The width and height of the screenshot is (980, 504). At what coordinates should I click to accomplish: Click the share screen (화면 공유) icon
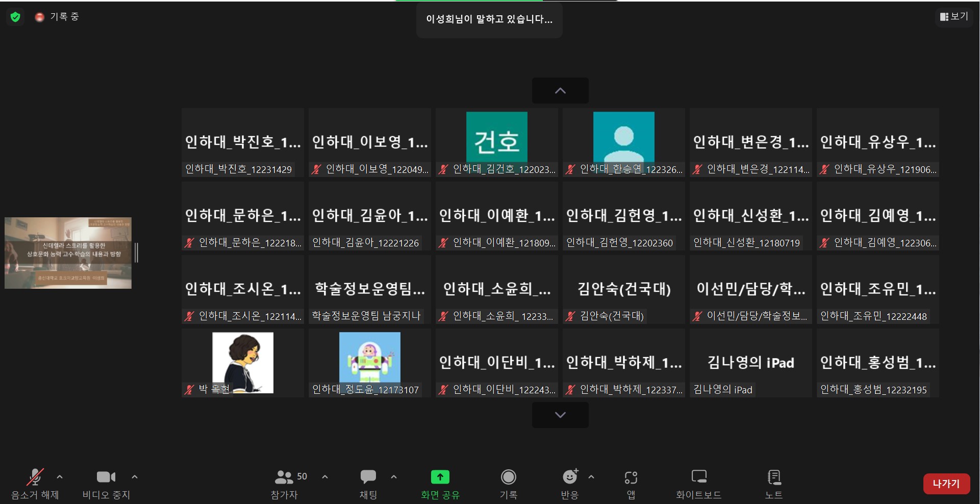click(x=440, y=477)
